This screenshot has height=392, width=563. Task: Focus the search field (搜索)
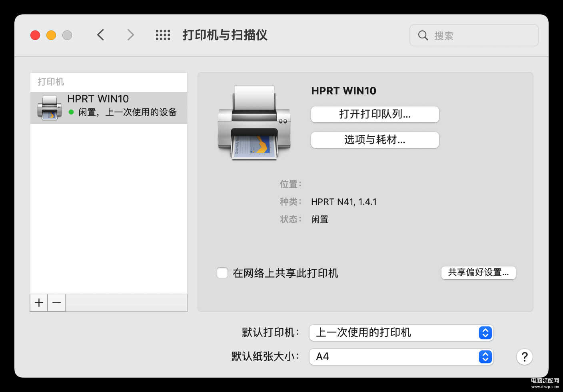[x=474, y=35]
